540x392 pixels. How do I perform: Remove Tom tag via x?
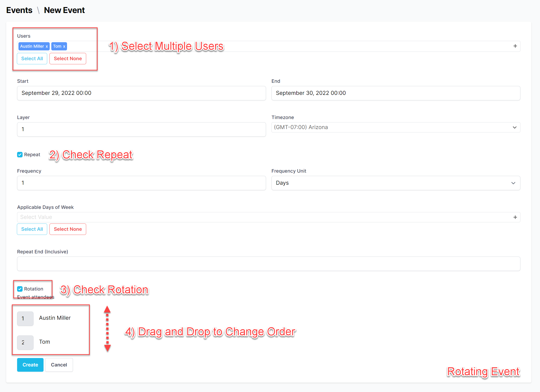point(64,47)
